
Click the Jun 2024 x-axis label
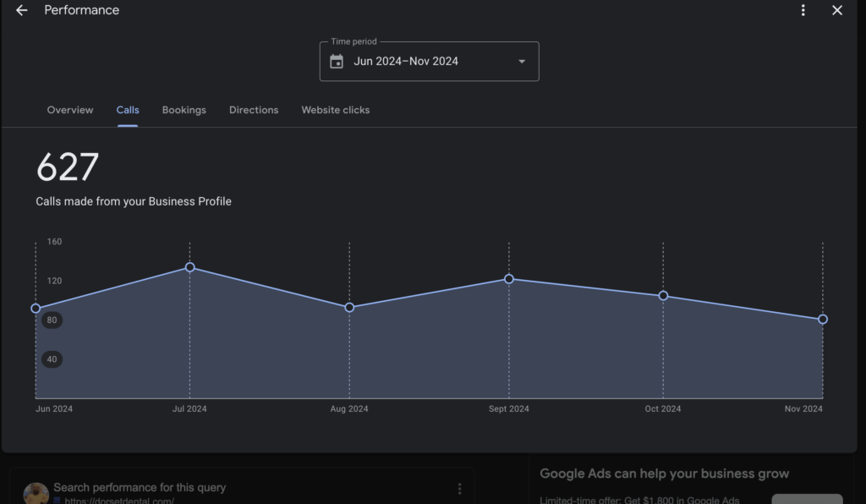[54, 409]
